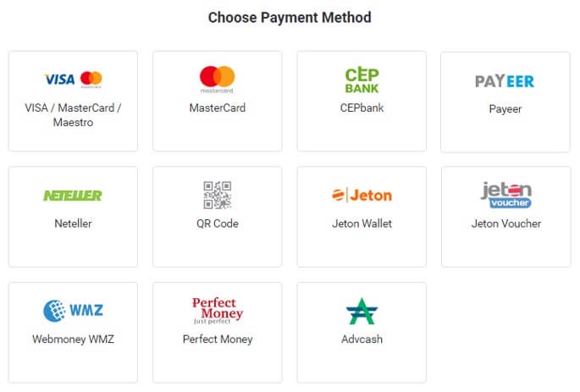The width and height of the screenshot is (580, 392).
Task: Select the green Advcash star logo
Action: [x=362, y=312]
